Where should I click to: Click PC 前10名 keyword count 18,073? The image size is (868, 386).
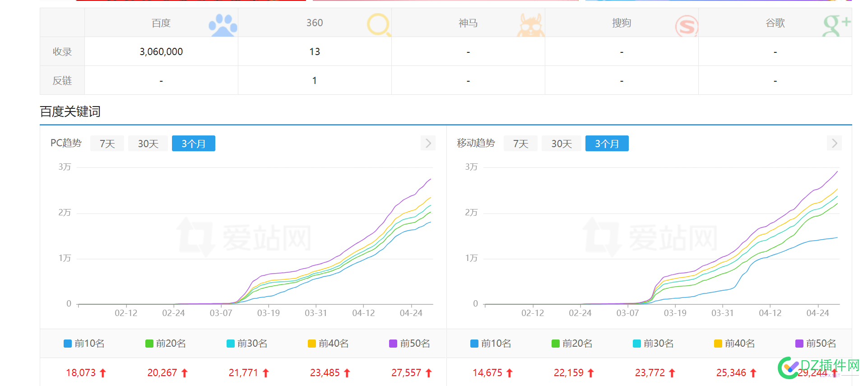81,373
